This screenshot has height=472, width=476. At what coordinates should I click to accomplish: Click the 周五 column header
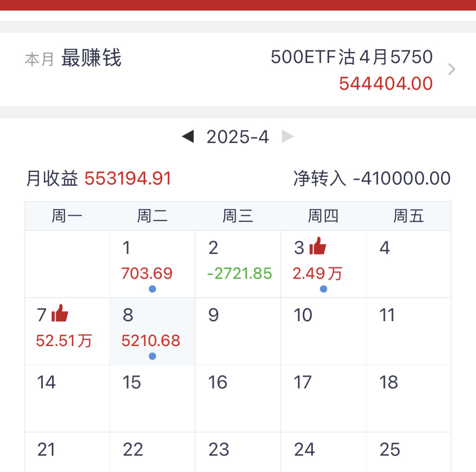[x=409, y=216]
